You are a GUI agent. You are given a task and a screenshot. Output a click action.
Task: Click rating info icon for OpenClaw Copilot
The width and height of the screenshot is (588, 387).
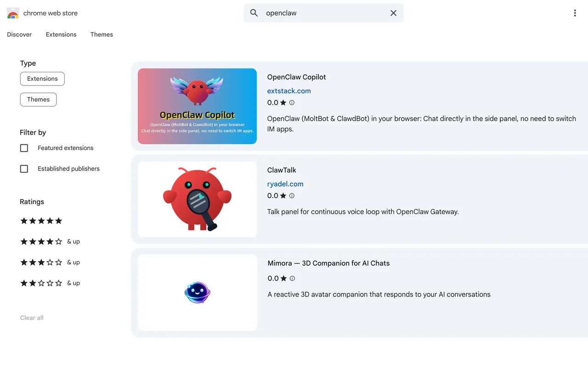292,103
